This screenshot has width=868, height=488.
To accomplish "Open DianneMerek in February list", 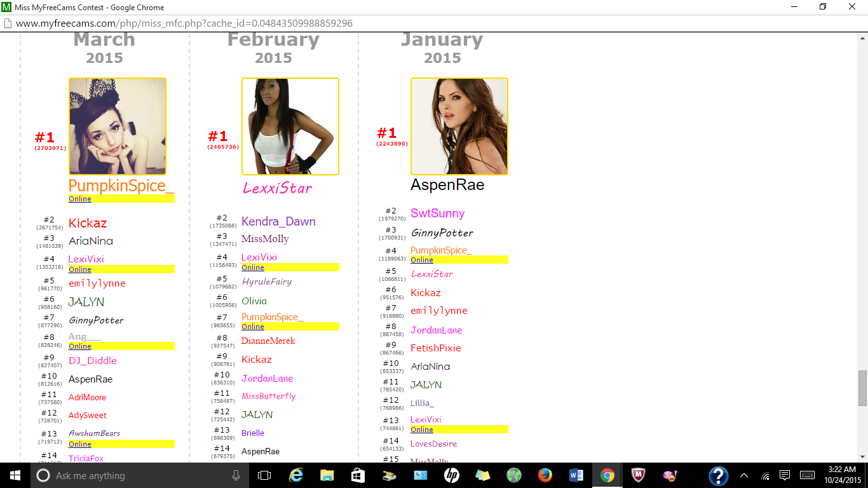I will click(x=268, y=341).
